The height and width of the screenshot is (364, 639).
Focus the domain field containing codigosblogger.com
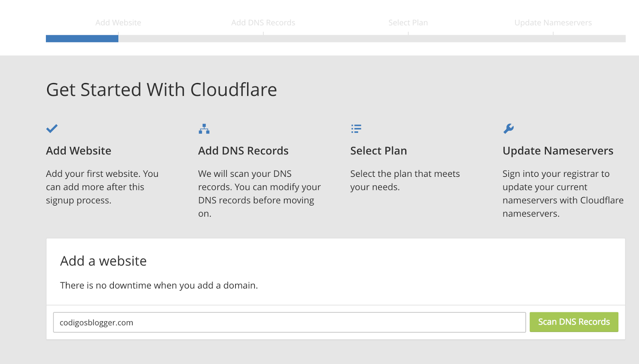pos(290,322)
